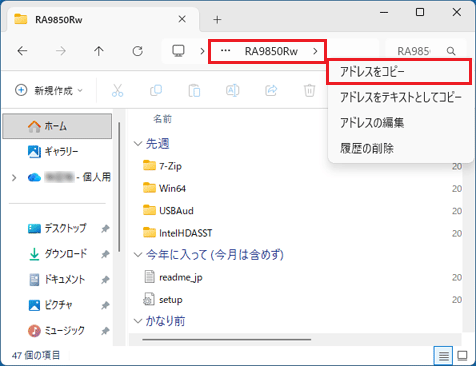Open ミュージック quick access folder
The height and width of the screenshot is (366, 476).
(x=56, y=331)
